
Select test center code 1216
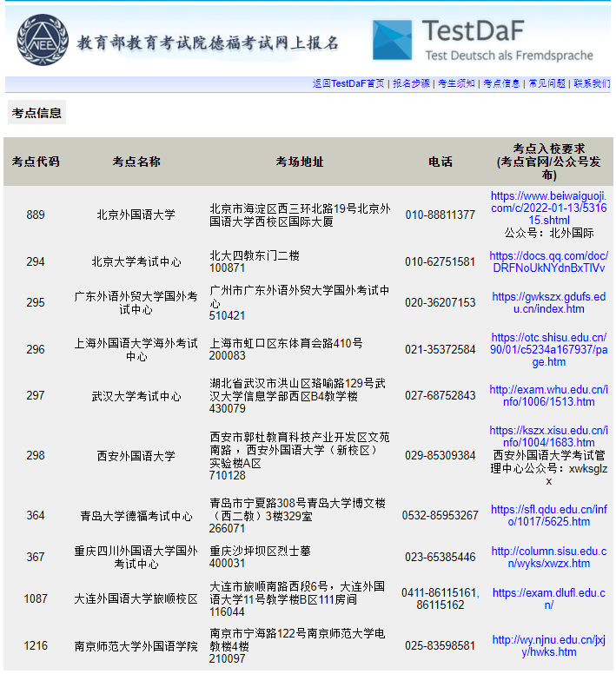pyautogui.click(x=36, y=645)
